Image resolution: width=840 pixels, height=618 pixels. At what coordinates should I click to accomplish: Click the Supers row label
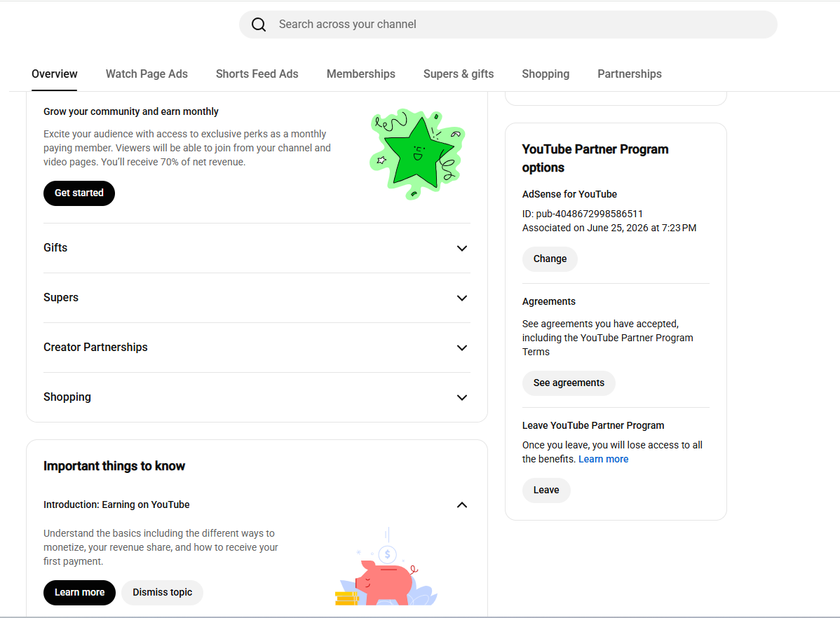point(60,297)
